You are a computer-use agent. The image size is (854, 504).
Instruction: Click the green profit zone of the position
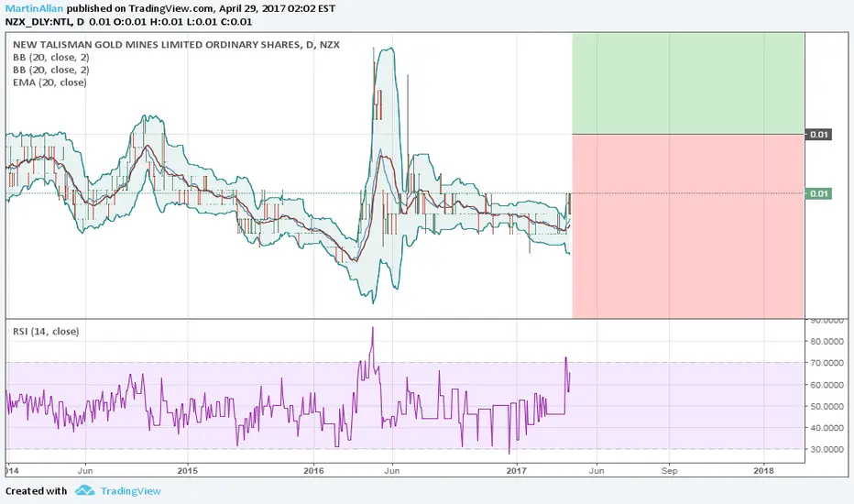[688, 83]
